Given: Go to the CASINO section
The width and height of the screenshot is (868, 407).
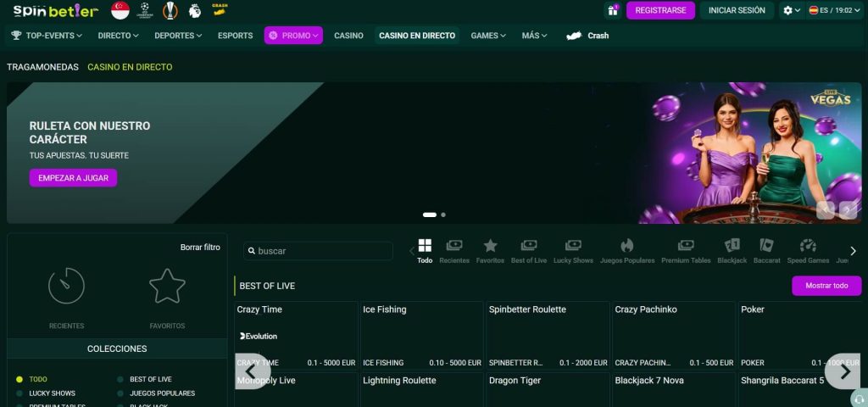Looking at the screenshot, I should 348,36.
